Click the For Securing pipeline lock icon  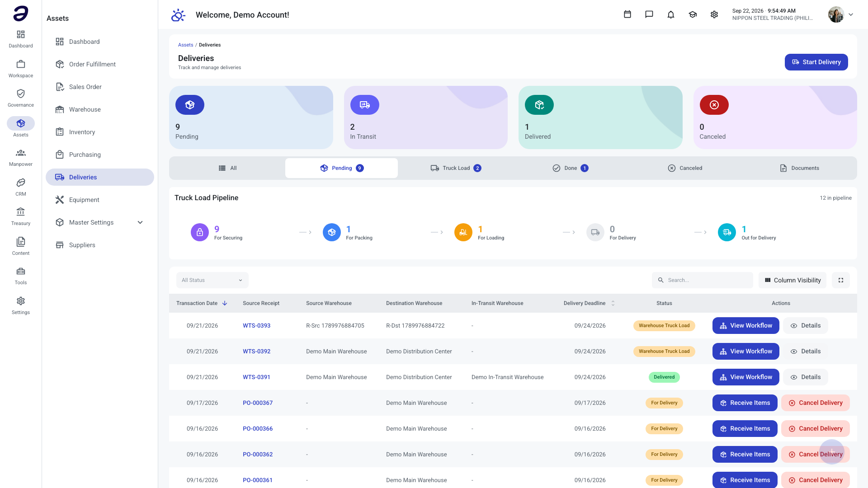tap(200, 232)
